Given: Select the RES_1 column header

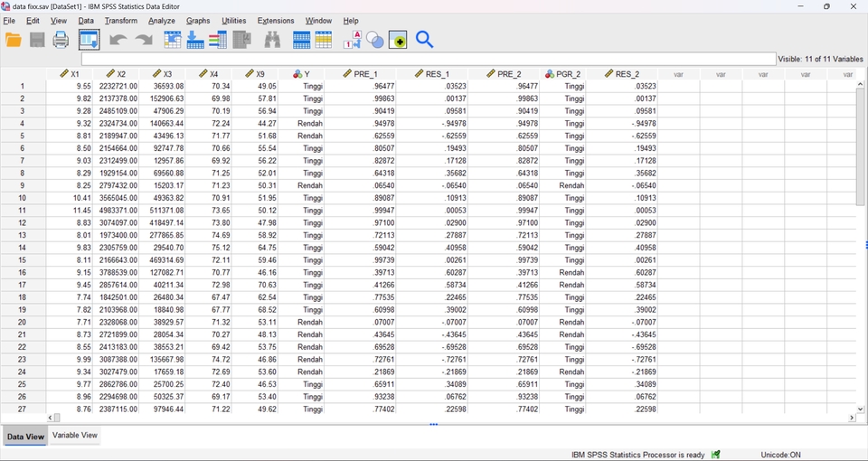Looking at the screenshot, I should 432,73.
